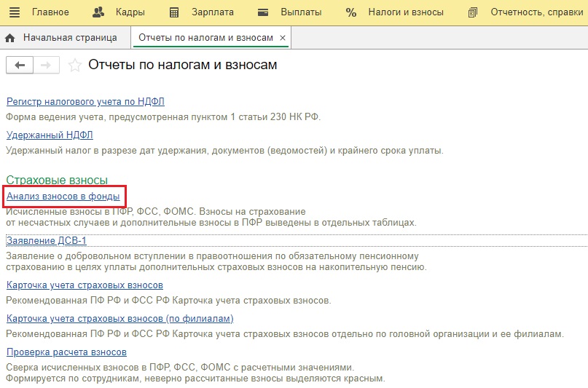
Task: Click the Кадры people icon
Action: tap(98, 12)
